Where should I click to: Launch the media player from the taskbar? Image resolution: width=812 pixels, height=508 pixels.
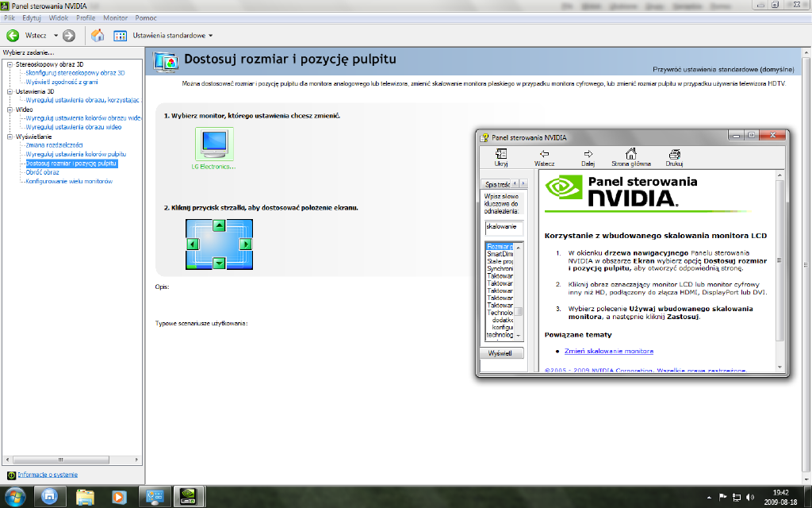tap(119, 497)
